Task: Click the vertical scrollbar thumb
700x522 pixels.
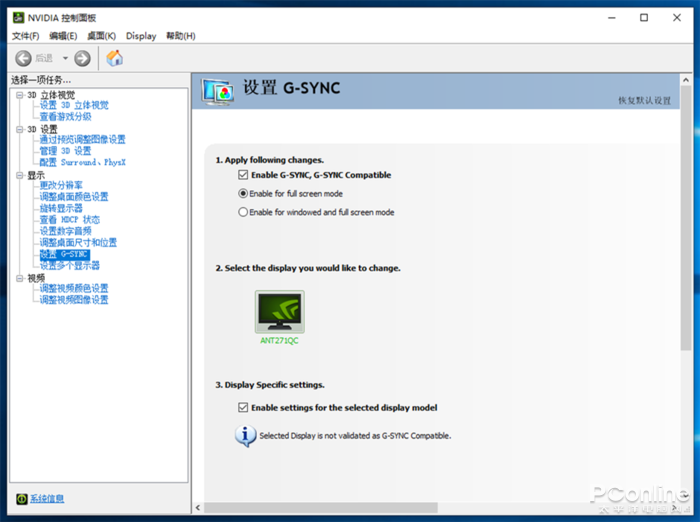Action: coord(686,218)
